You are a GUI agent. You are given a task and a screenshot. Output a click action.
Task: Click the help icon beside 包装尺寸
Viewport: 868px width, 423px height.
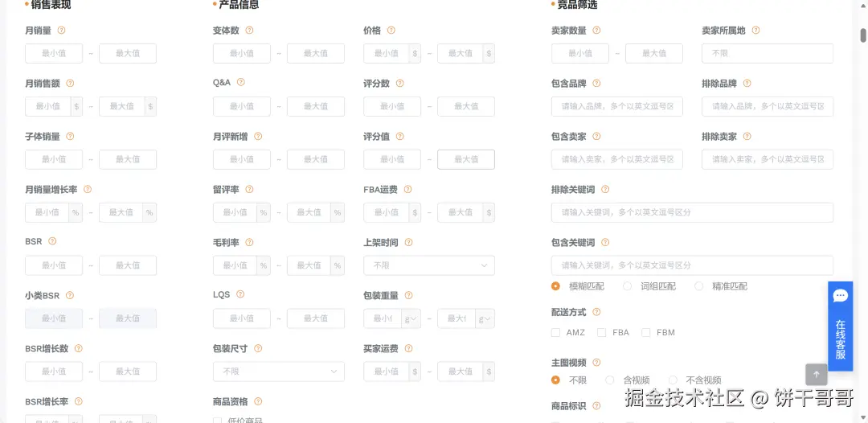click(258, 349)
